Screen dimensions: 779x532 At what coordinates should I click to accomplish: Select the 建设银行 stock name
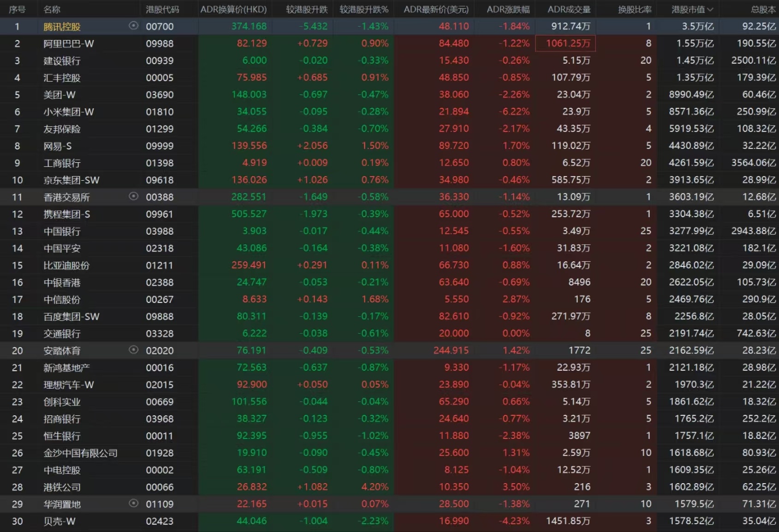(62, 61)
